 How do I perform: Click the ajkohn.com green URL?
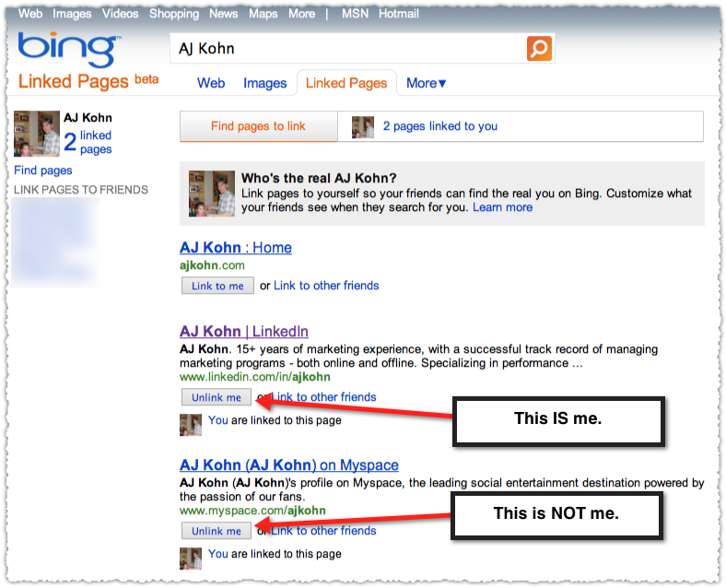click(x=212, y=265)
